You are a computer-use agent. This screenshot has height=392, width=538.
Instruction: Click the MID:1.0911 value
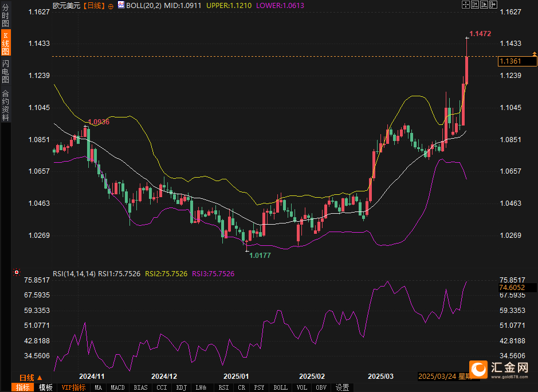click(x=183, y=6)
